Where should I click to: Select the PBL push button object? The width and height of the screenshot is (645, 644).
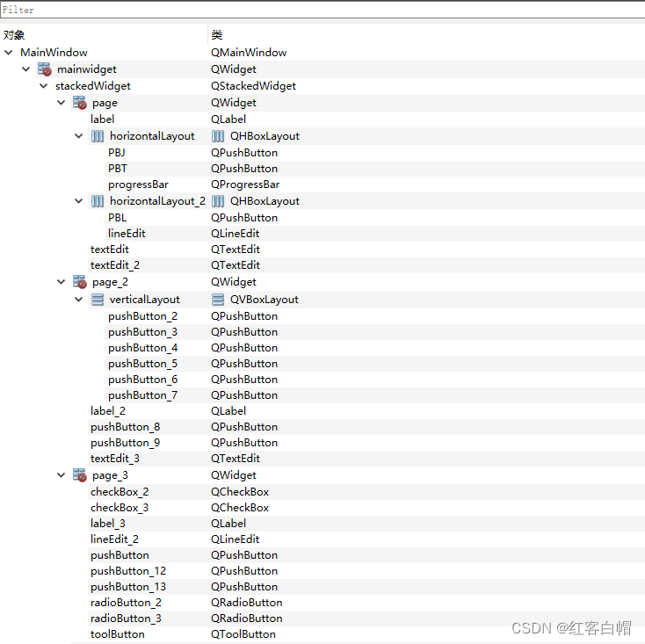pos(117,218)
